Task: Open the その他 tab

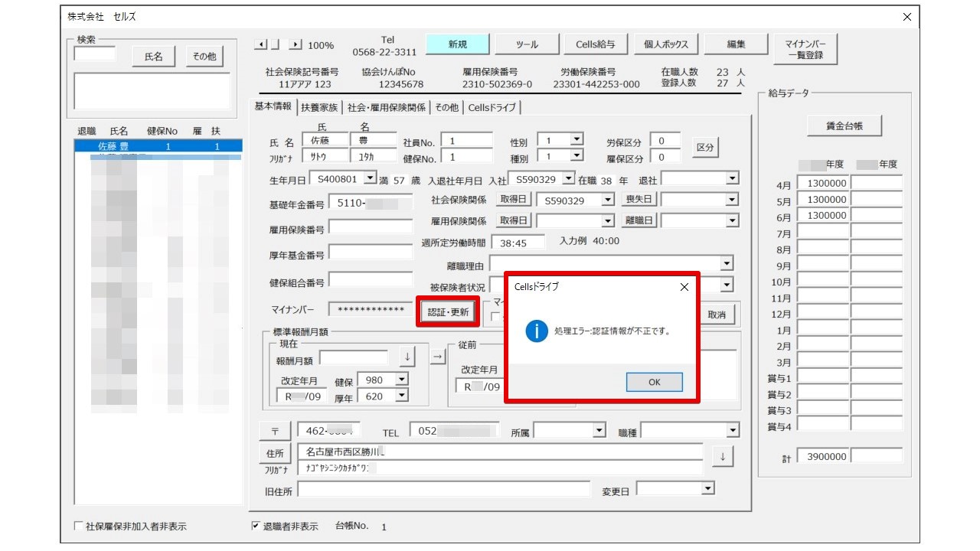Action: click(446, 108)
